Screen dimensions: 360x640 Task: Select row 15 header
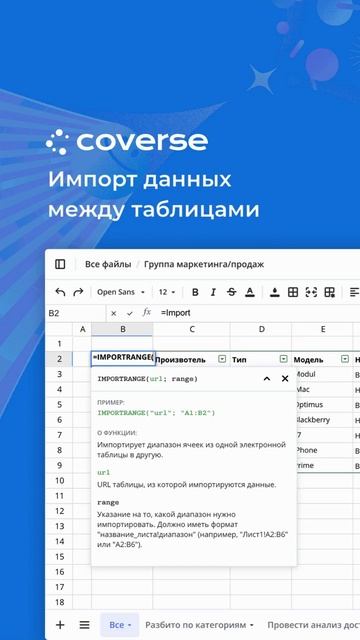pos(59,556)
